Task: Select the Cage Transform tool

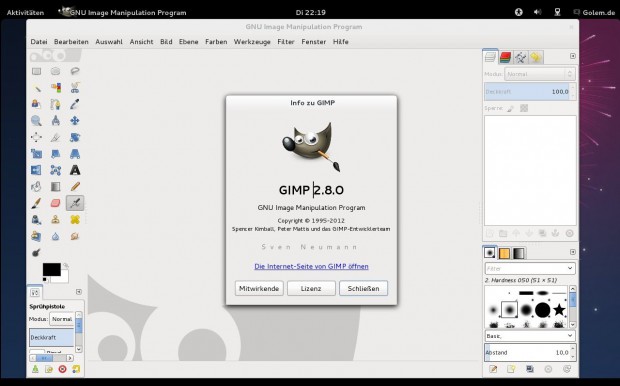Action: 55,170
